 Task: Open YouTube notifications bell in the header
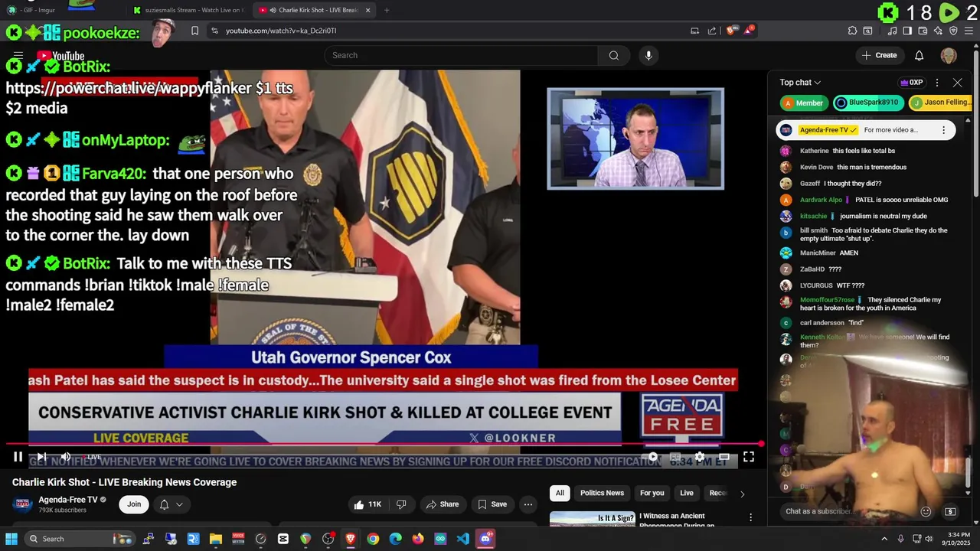pos(919,55)
